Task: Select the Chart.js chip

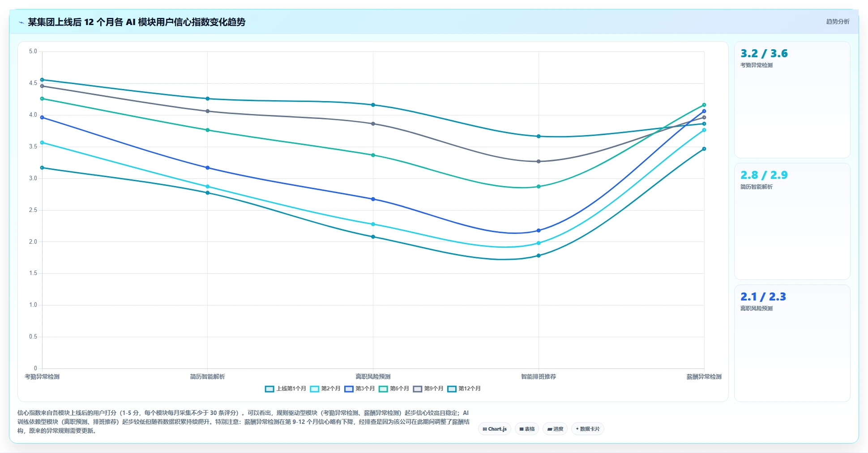Action: (495, 429)
